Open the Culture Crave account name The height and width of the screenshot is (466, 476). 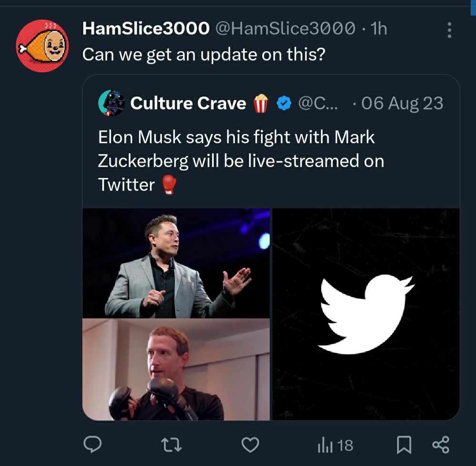point(188,103)
